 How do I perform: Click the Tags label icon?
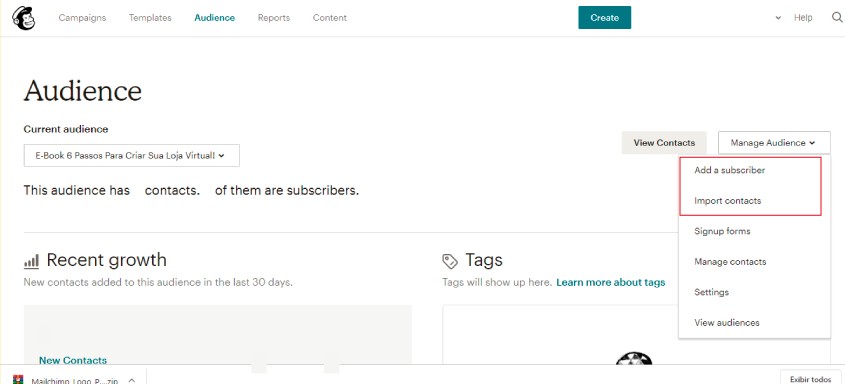tap(449, 261)
